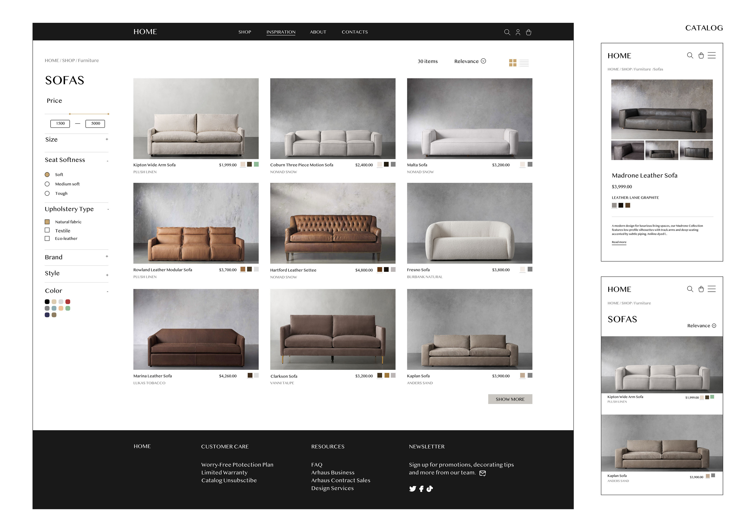
Task: Expand the Brand filter section
Action: [107, 257]
